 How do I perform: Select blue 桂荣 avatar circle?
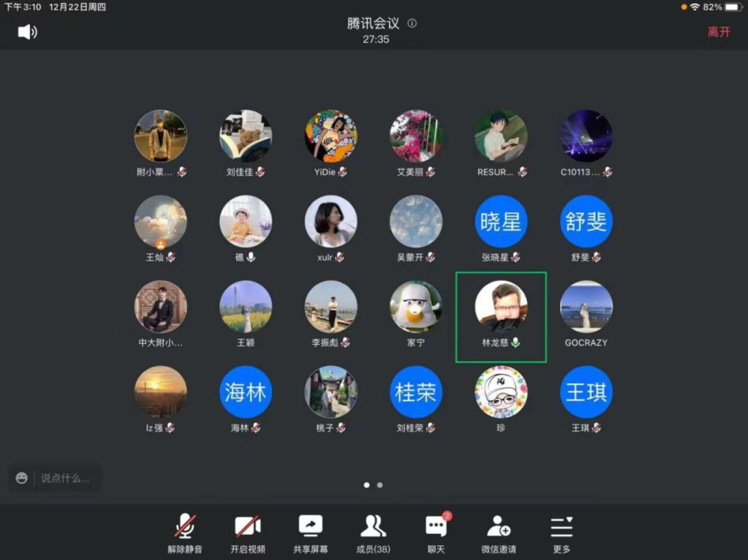click(x=416, y=392)
